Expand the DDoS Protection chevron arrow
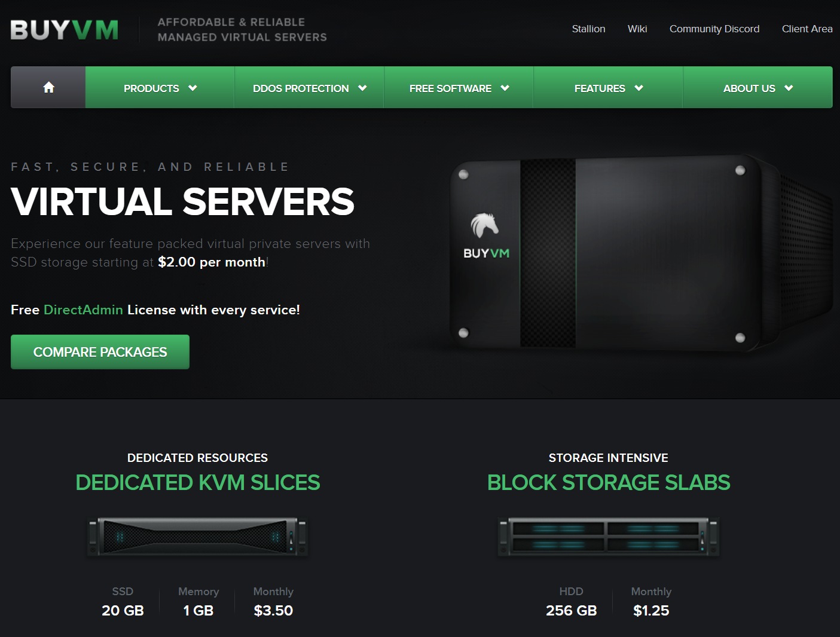The image size is (840, 637). click(x=362, y=88)
